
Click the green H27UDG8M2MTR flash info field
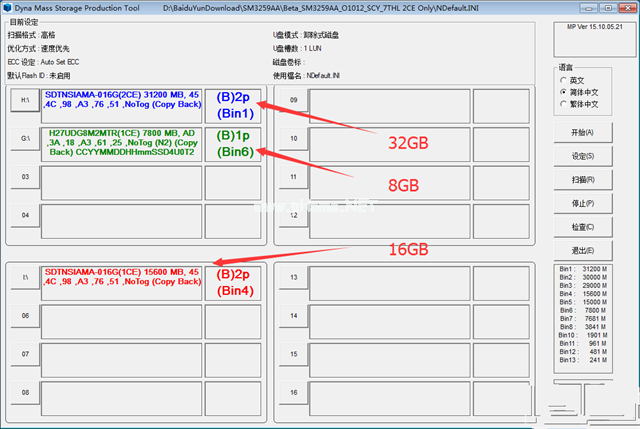121,143
